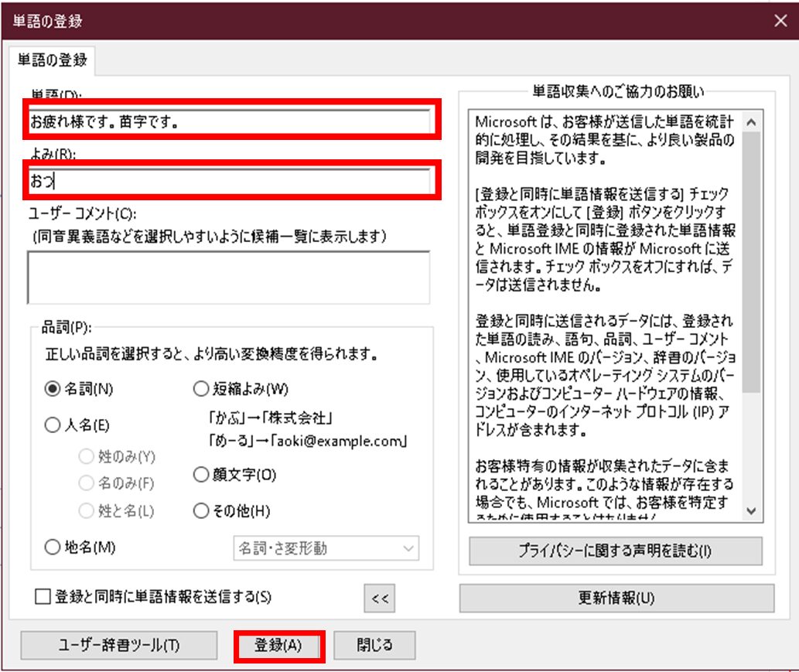Viewport: 799px width, 672px height.
Task: Click the 登録(A) button
Action: pyautogui.click(x=278, y=645)
